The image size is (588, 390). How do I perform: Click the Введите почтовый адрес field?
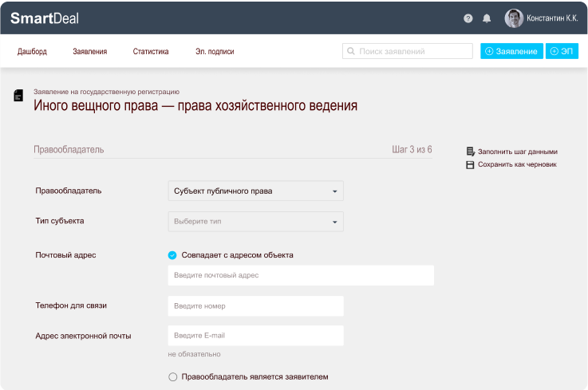pyautogui.click(x=301, y=275)
